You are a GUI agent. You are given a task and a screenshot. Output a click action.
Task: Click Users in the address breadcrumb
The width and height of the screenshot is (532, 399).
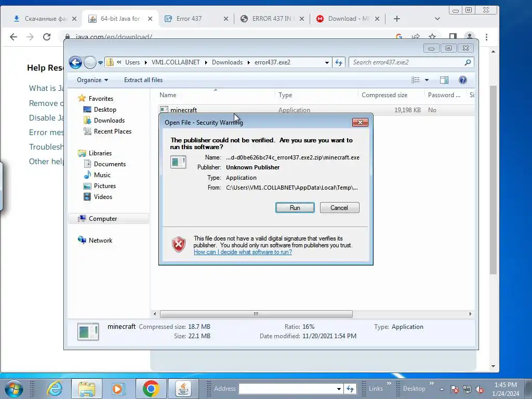coord(132,62)
